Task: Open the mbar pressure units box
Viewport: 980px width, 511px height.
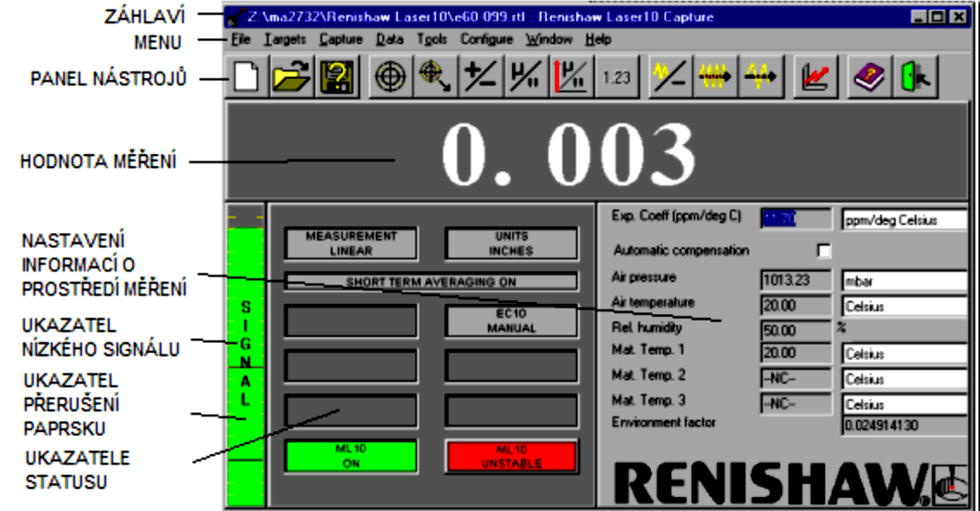Action: 904,281
